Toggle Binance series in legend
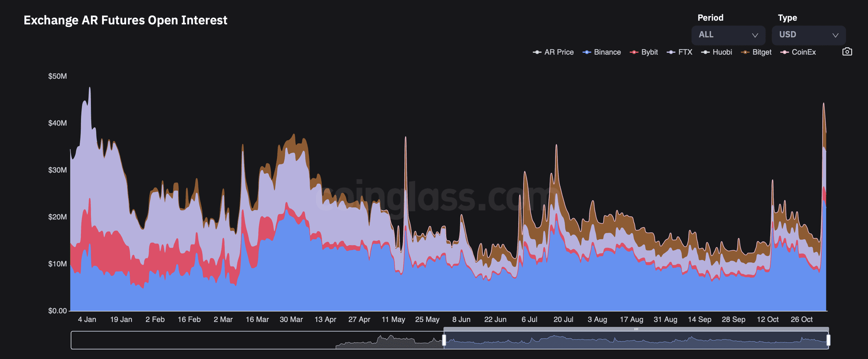This screenshot has width=868, height=359. [x=602, y=52]
